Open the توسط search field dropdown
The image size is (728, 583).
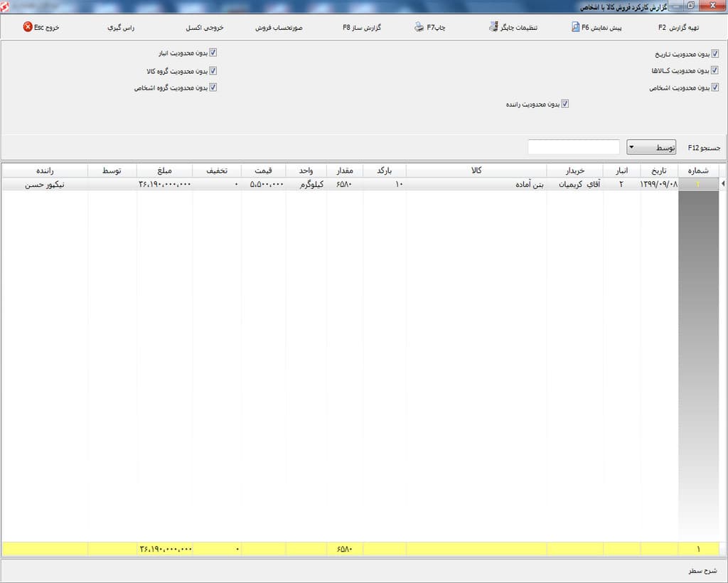pos(651,147)
